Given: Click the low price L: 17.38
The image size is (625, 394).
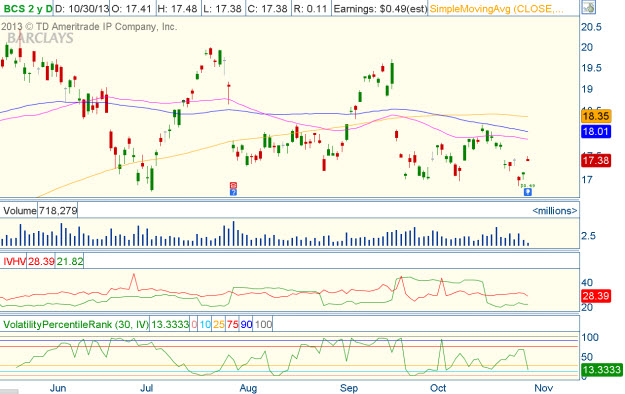Looking at the screenshot, I should pos(222,9).
